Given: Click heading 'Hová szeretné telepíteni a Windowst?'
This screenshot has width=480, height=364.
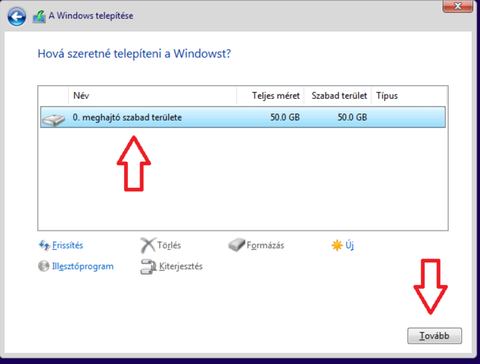Looking at the screenshot, I should [x=134, y=54].
